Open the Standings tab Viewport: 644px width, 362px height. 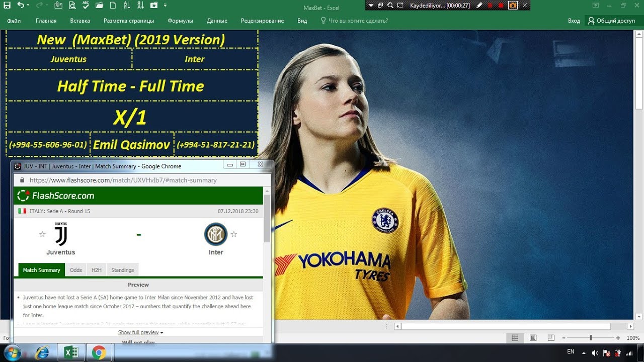(123, 270)
